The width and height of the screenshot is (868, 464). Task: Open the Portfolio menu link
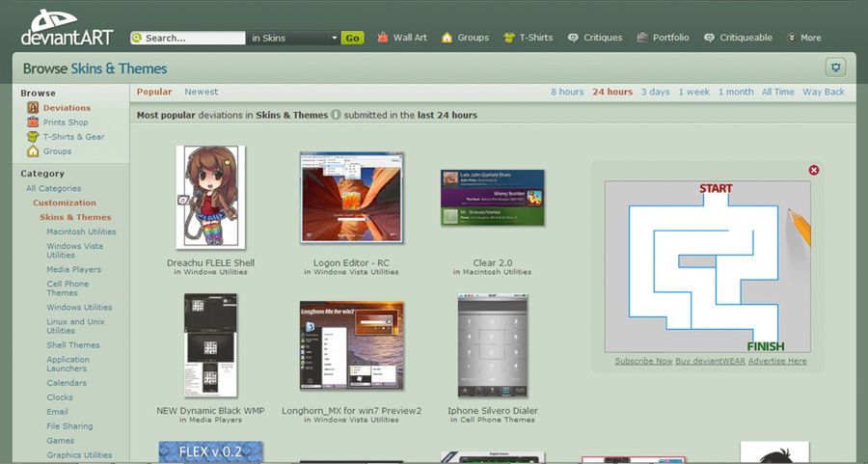point(671,38)
